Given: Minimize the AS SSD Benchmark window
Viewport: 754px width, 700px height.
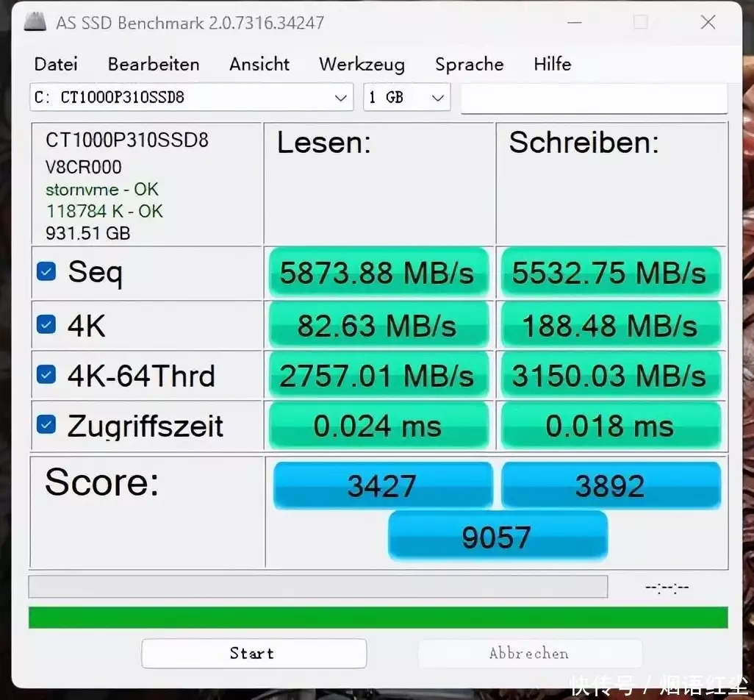Looking at the screenshot, I should (x=574, y=22).
